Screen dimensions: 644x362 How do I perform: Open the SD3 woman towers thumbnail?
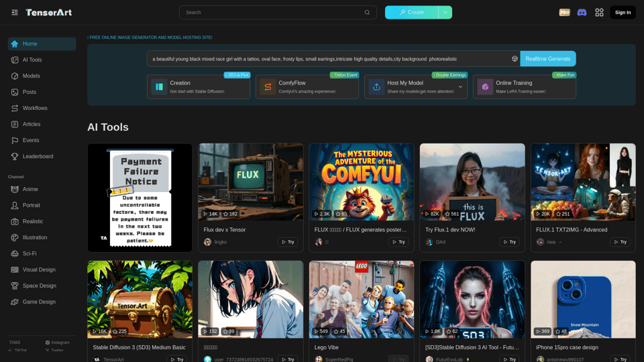pos(472,299)
